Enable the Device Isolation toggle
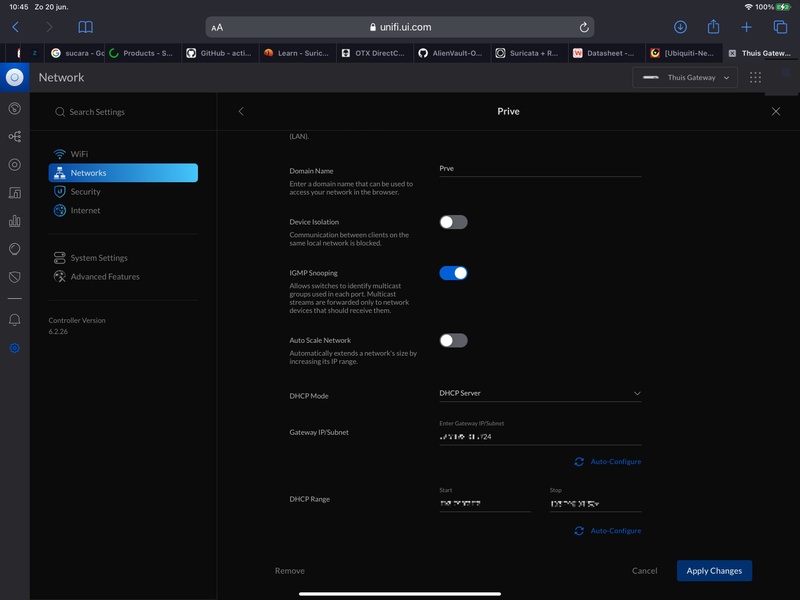Image resolution: width=800 pixels, height=600 pixels. pyautogui.click(x=453, y=222)
